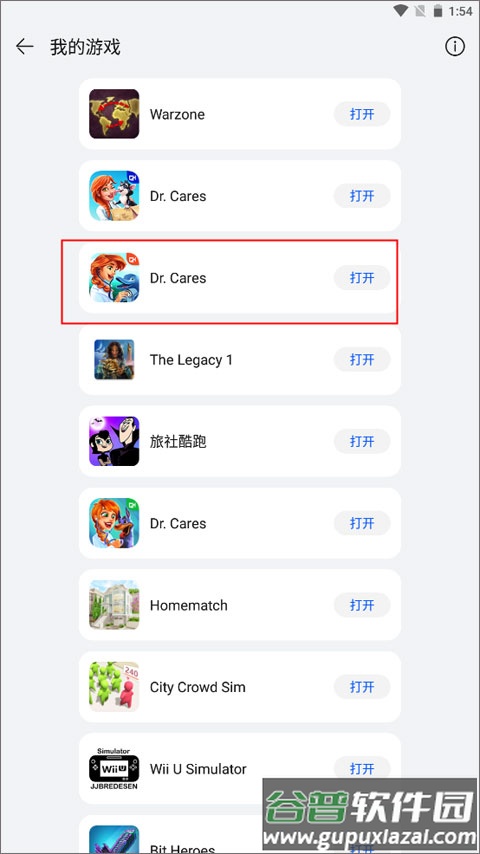Launch City Crowd Sim with 打开 button
This screenshot has height=854, width=480.
click(x=362, y=687)
